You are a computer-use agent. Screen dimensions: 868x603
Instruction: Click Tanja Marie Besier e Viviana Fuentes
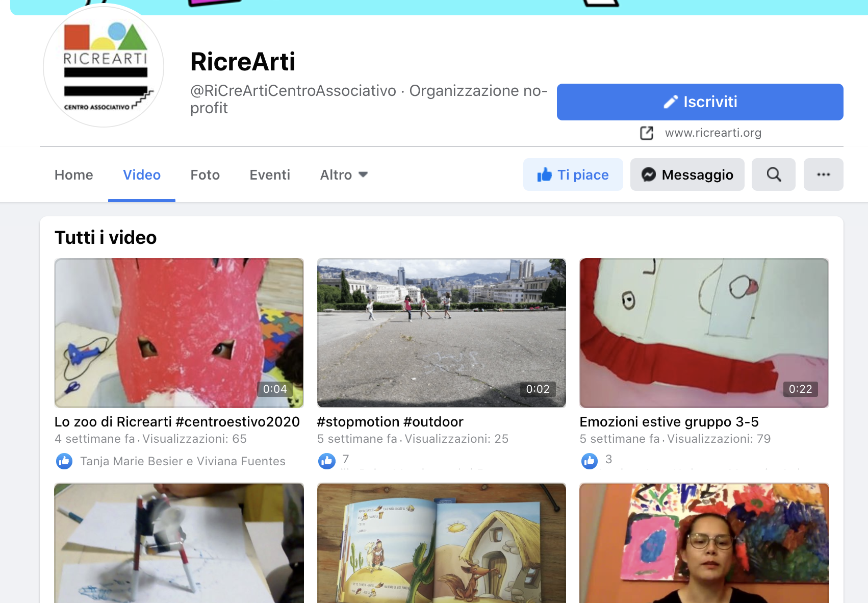[183, 461]
